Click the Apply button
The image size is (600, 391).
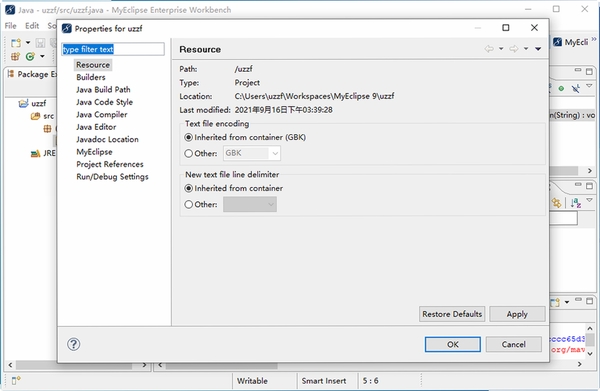click(517, 314)
